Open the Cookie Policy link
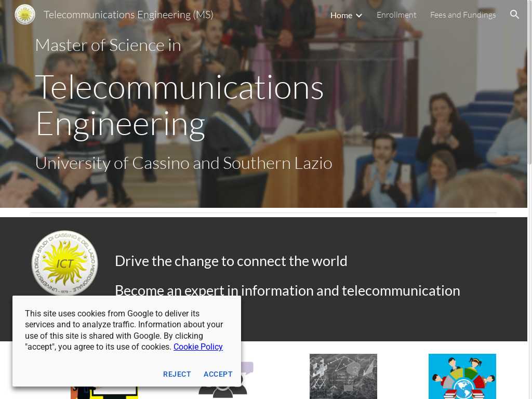This screenshot has width=532, height=399. click(x=198, y=347)
